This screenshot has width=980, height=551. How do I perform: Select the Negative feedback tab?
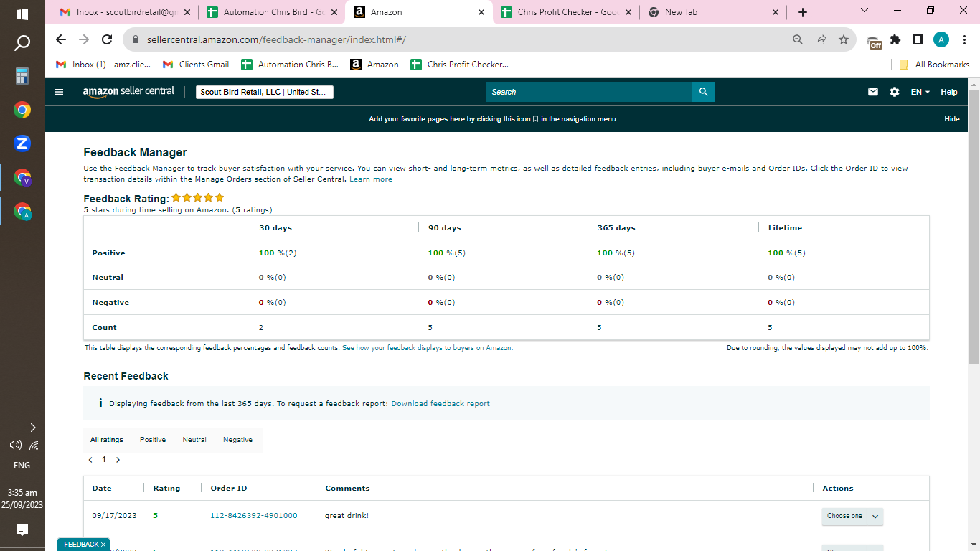tap(237, 440)
